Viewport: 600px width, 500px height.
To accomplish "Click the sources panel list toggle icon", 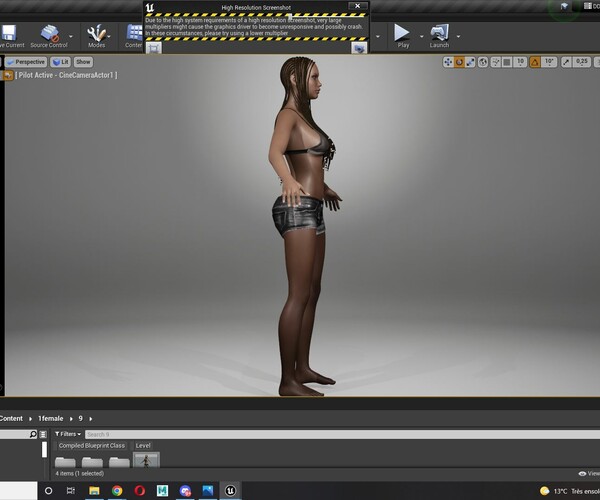I will pos(43,434).
